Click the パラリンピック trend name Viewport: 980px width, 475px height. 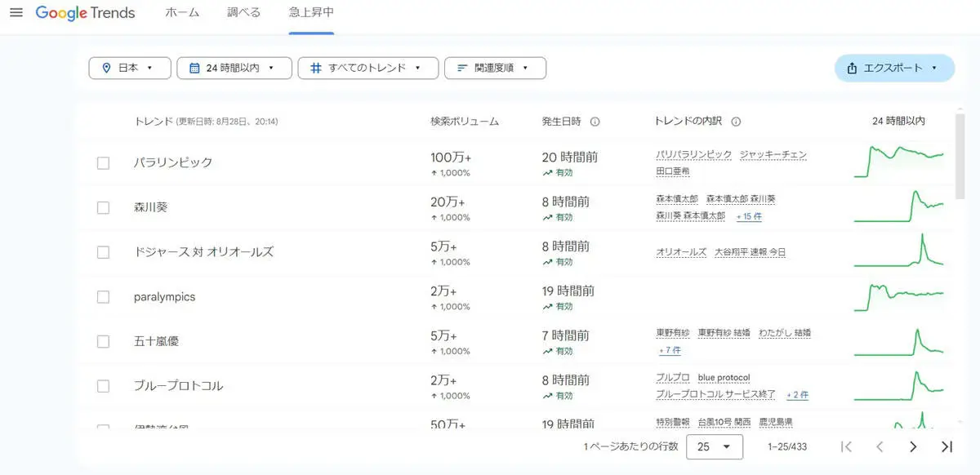coord(173,163)
